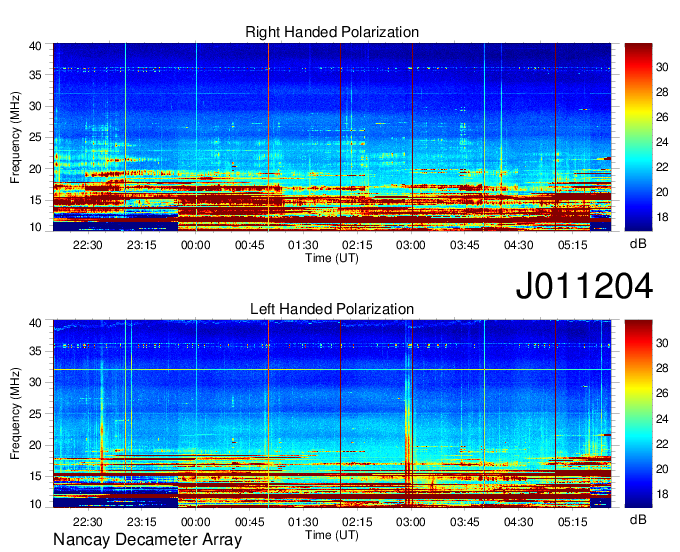
Task: Click the Left Handed Polarization spectrogram plot
Action: click(332, 414)
